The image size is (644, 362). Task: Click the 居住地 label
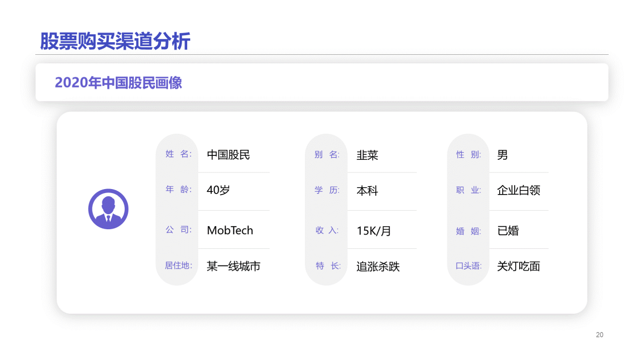pyautogui.click(x=178, y=265)
